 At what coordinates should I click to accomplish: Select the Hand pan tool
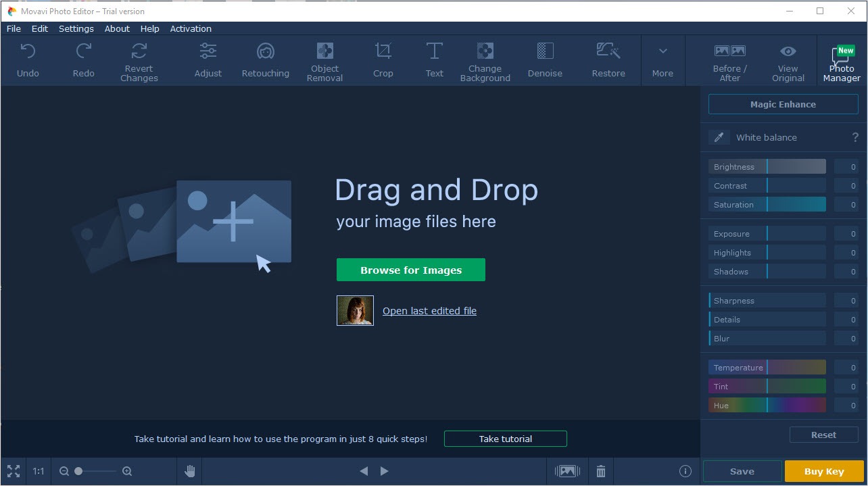pos(190,471)
